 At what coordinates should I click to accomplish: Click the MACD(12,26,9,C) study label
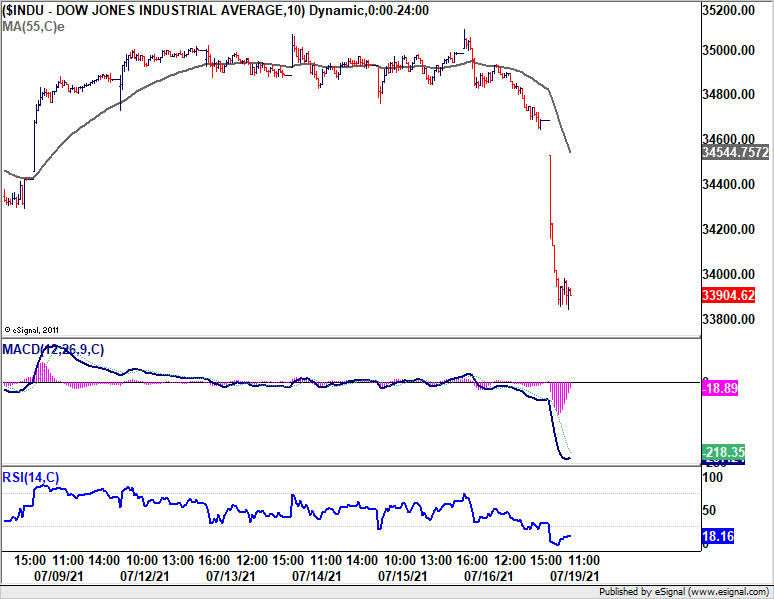[53, 350]
